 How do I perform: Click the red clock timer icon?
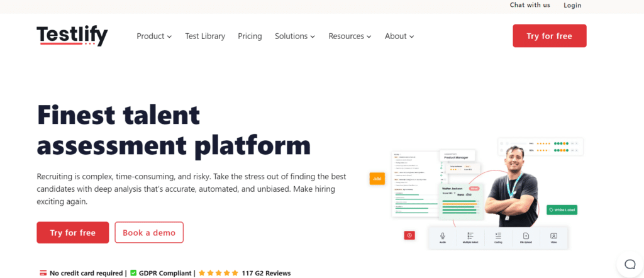[409, 235]
